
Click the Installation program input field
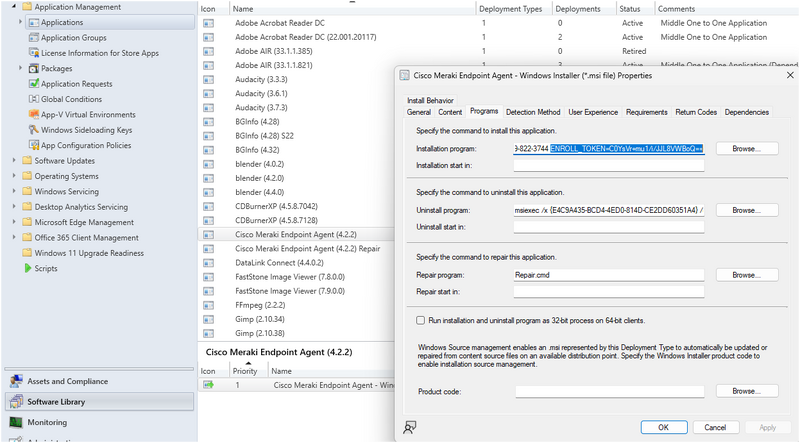coord(609,149)
